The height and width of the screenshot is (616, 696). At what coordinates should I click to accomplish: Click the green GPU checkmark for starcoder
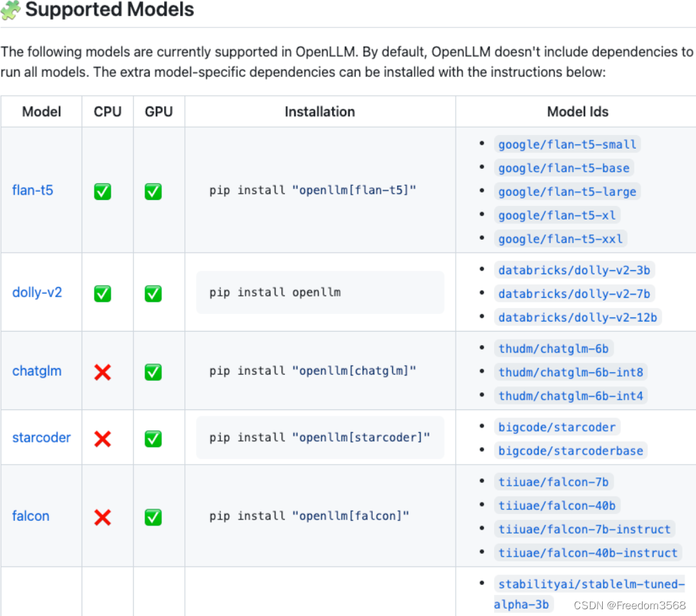click(153, 438)
